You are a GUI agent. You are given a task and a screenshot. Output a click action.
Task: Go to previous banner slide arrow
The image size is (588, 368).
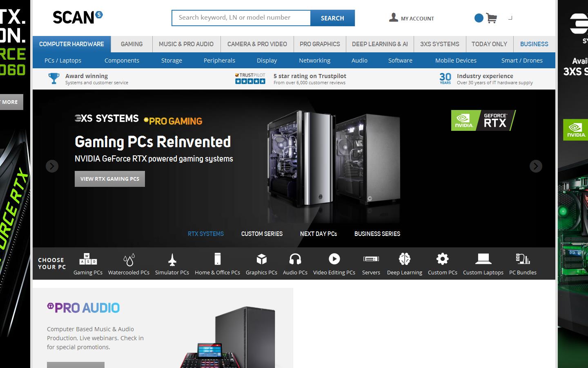click(x=52, y=166)
